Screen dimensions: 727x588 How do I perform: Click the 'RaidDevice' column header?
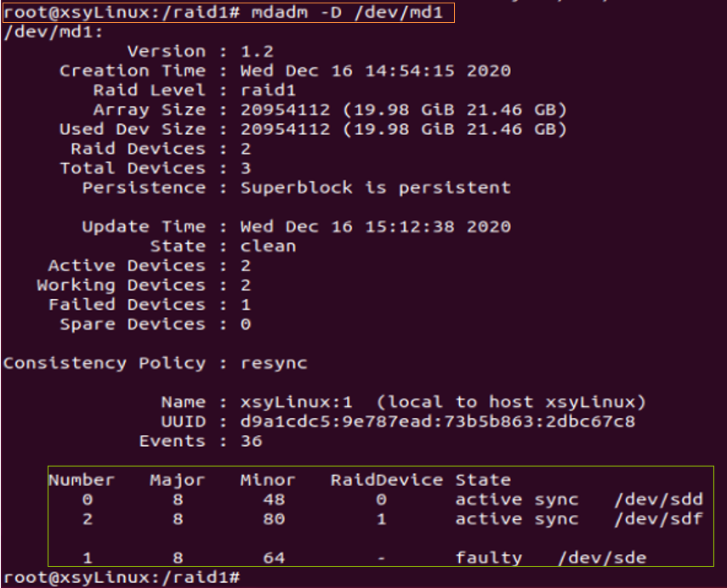tap(387, 480)
